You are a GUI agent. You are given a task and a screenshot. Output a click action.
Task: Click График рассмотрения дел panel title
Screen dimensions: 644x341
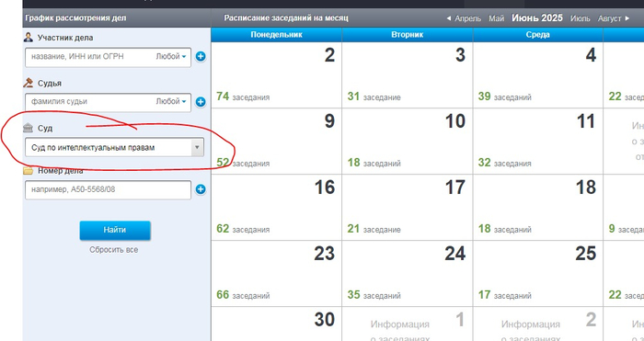pos(76,18)
